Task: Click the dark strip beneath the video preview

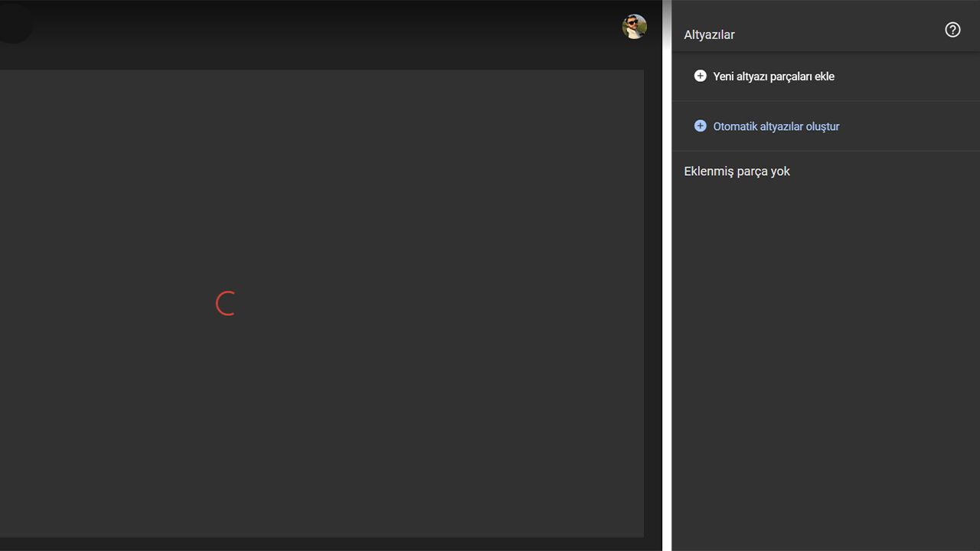Action: [322, 544]
